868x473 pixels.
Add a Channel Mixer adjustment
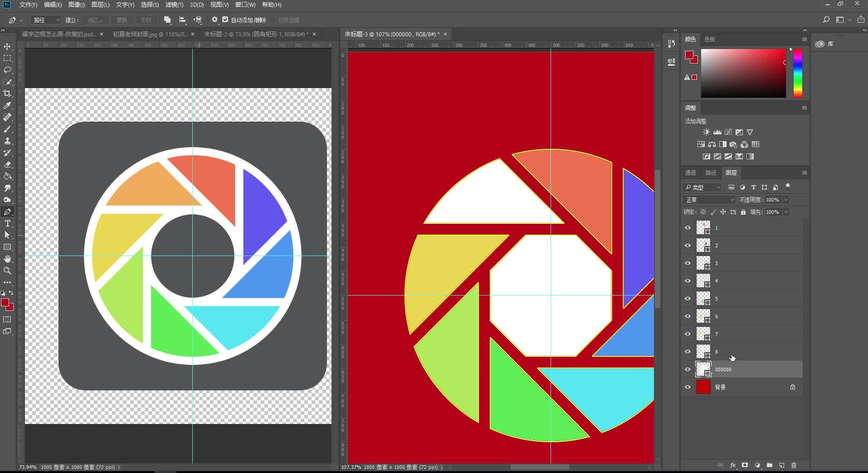744,144
